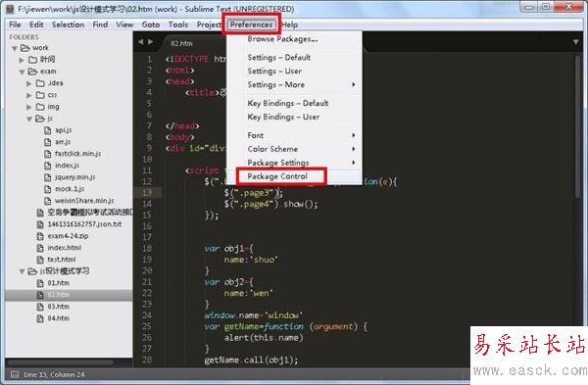Click the file icon next to 01.htm
This screenshot has width=588, height=385.
point(40,283)
